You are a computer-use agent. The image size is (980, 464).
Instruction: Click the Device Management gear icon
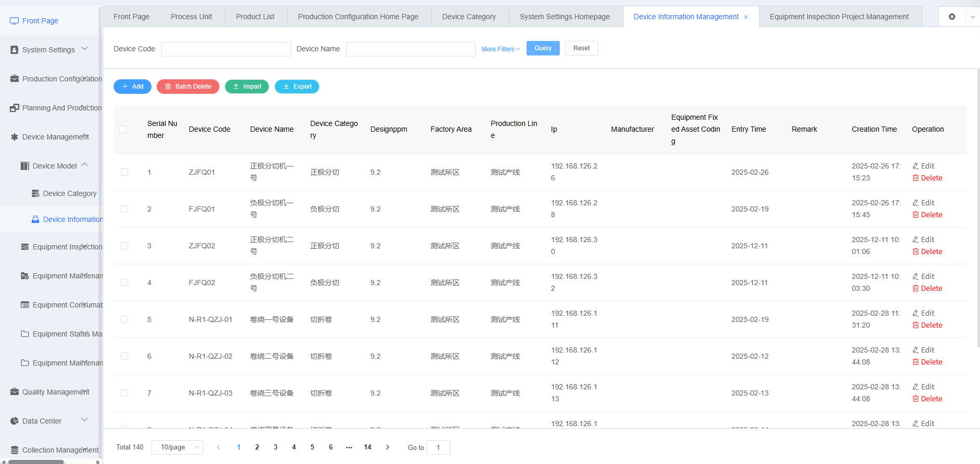point(15,137)
